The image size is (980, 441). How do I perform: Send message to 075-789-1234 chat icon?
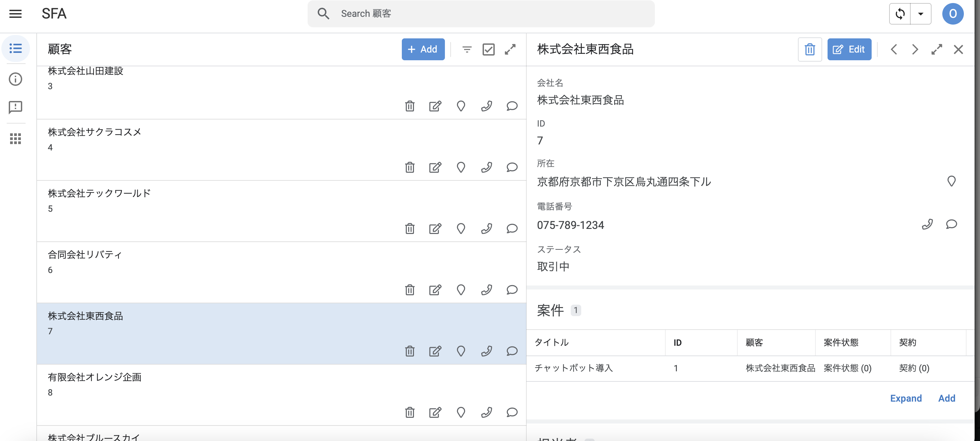951,224
